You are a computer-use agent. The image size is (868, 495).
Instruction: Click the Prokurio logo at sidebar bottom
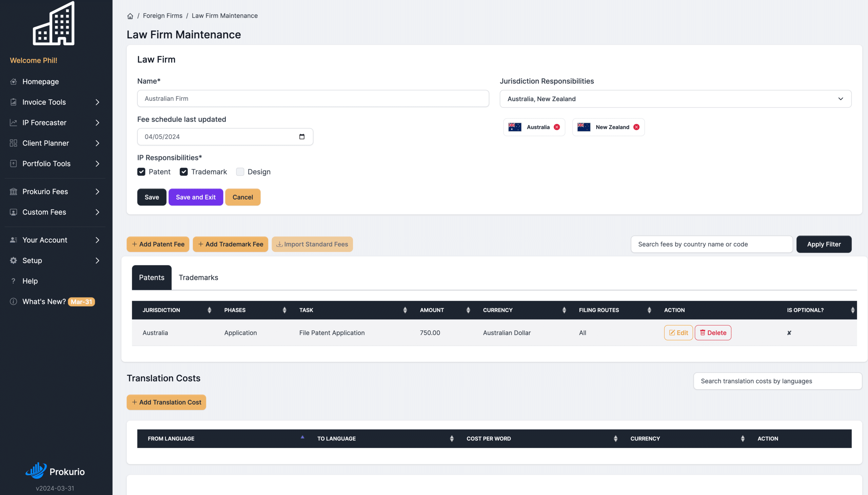pyautogui.click(x=55, y=471)
